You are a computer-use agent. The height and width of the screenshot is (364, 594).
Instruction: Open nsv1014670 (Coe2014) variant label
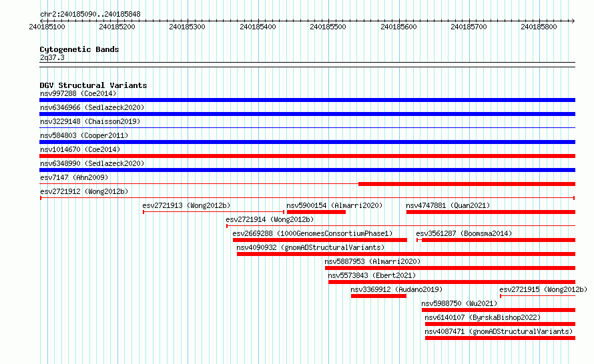coord(80,149)
